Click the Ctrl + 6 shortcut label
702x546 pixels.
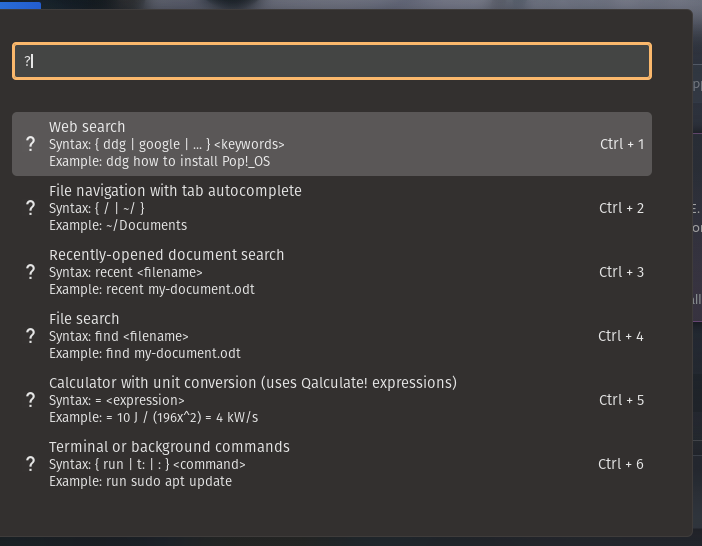[621, 464]
